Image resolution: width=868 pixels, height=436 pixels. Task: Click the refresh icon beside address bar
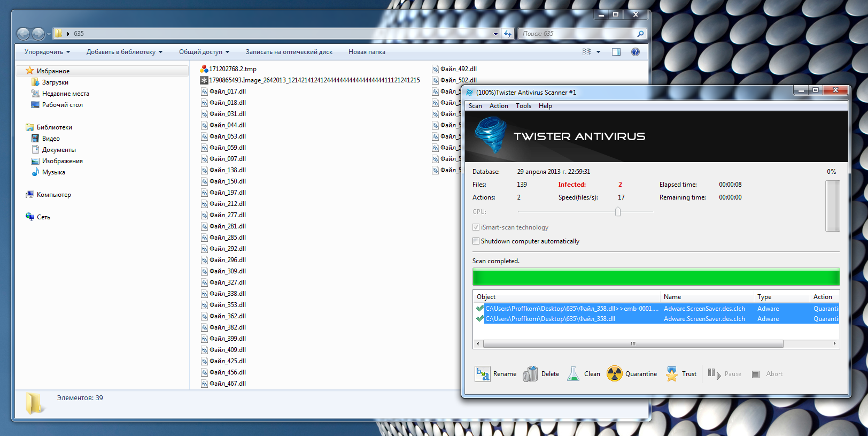[508, 34]
